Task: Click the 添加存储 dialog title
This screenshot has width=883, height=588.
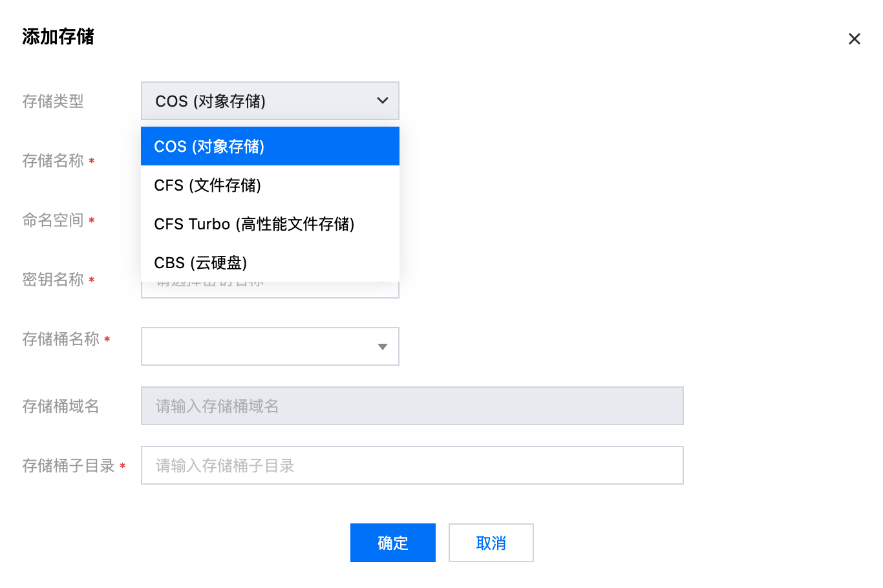Action: pos(58,37)
